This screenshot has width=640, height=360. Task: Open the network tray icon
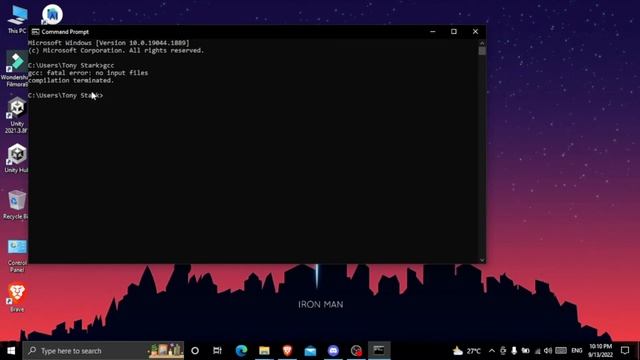pyautogui.click(x=537, y=351)
